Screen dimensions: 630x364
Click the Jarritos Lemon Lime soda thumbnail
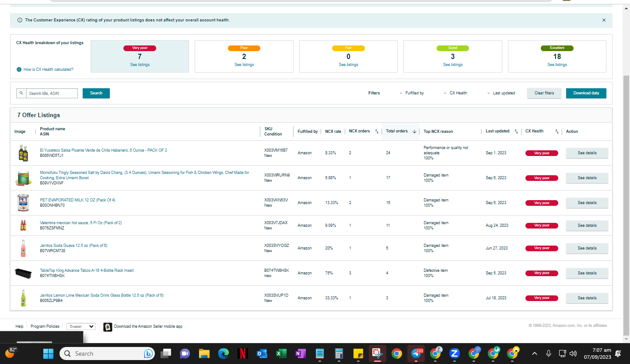(23, 298)
